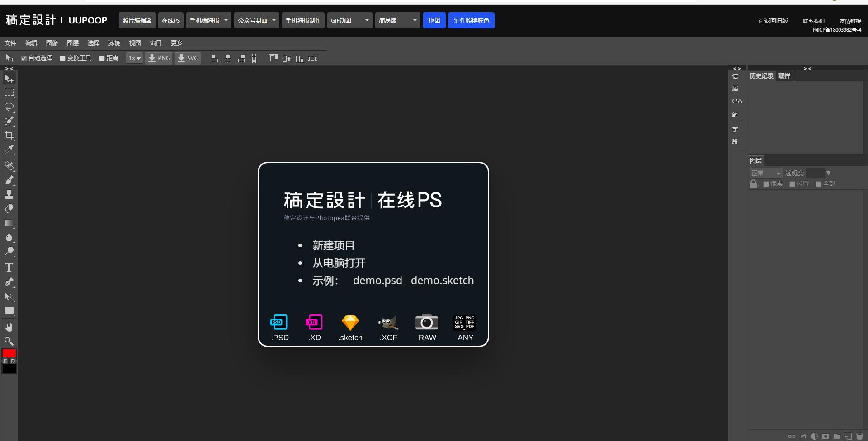Uncheck the 自动选择 checkbox
This screenshot has width=868, height=441.
24,58
